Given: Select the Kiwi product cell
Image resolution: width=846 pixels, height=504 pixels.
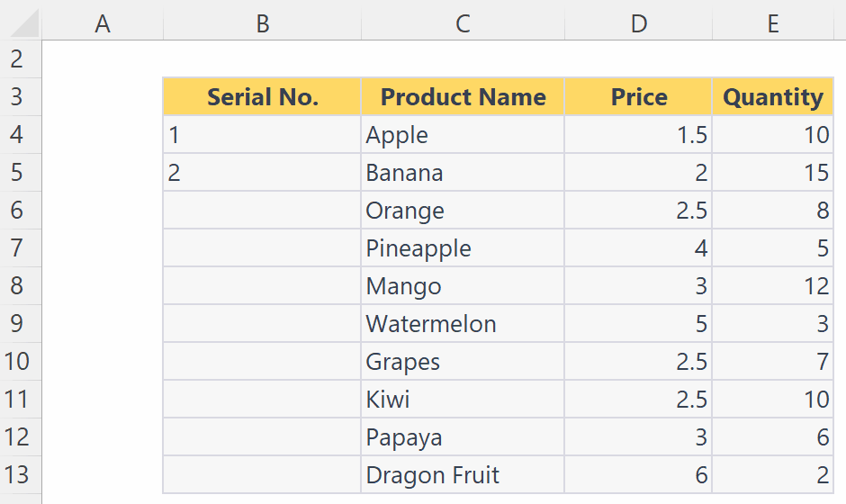Looking at the screenshot, I should pyautogui.click(x=463, y=400).
